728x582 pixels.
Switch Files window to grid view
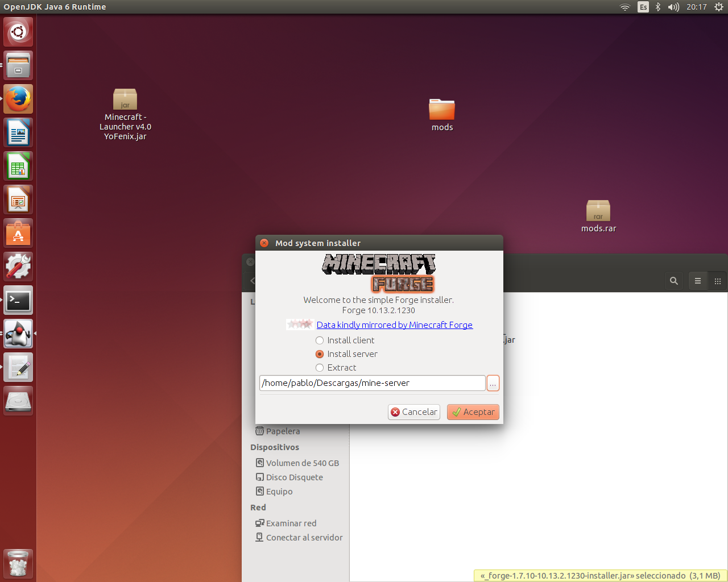(718, 281)
